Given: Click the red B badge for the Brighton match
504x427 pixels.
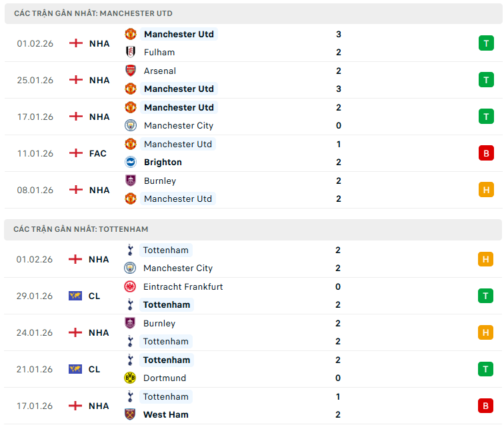Looking at the screenshot, I should pos(486,153).
